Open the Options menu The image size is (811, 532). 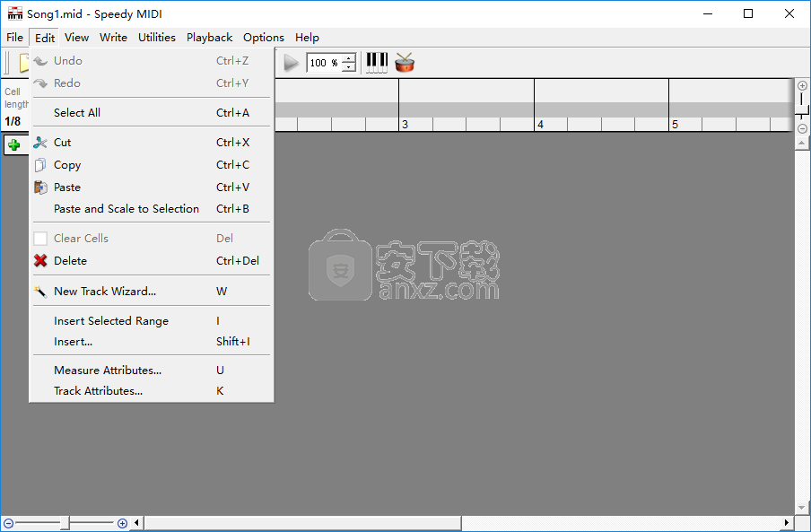click(x=263, y=37)
